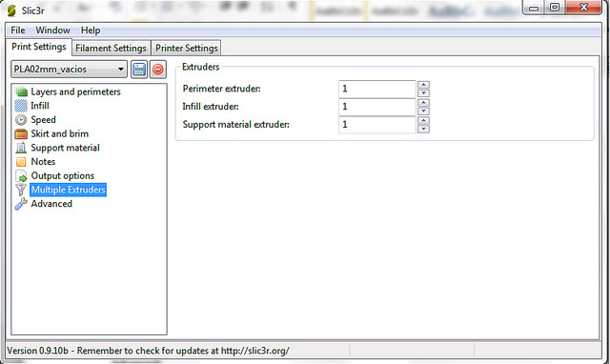Click the red delete preset icon
The width and height of the screenshot is (610, 364).
coord(158,70)
